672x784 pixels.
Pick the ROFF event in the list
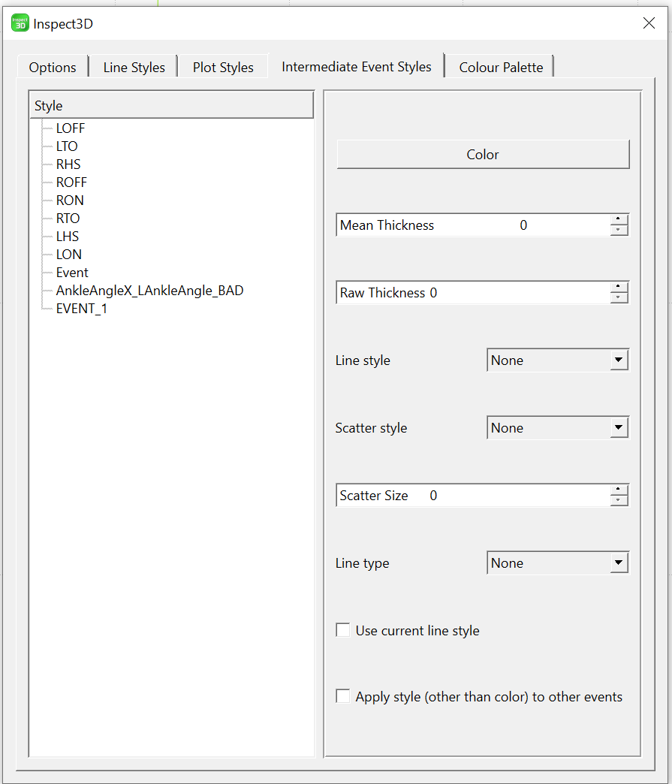click(71, 182)
